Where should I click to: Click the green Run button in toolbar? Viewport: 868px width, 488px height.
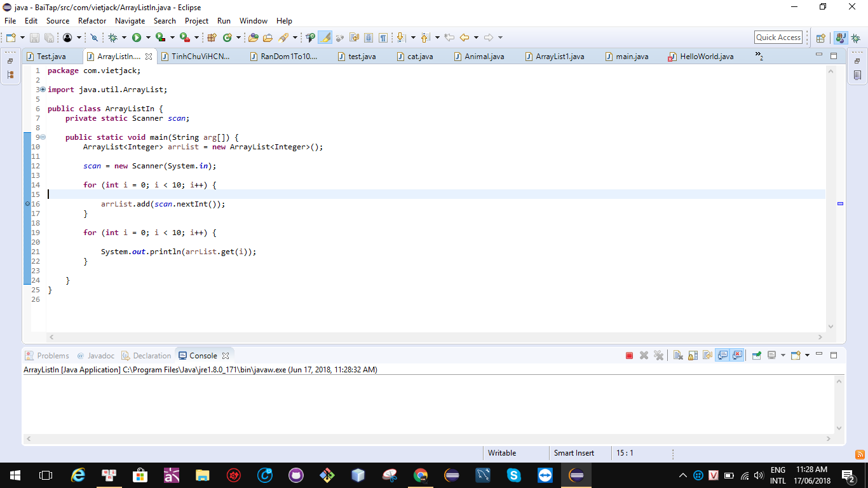tap(136, 37)
